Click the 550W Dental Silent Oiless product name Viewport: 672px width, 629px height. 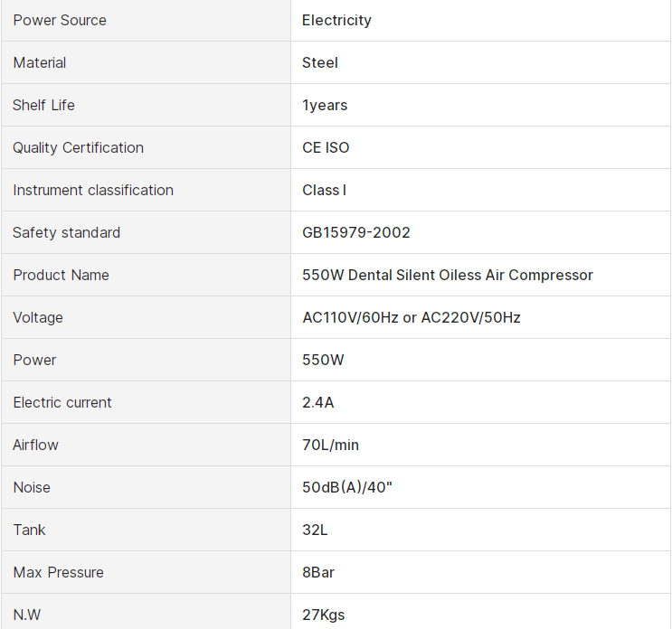click(448, 275)
